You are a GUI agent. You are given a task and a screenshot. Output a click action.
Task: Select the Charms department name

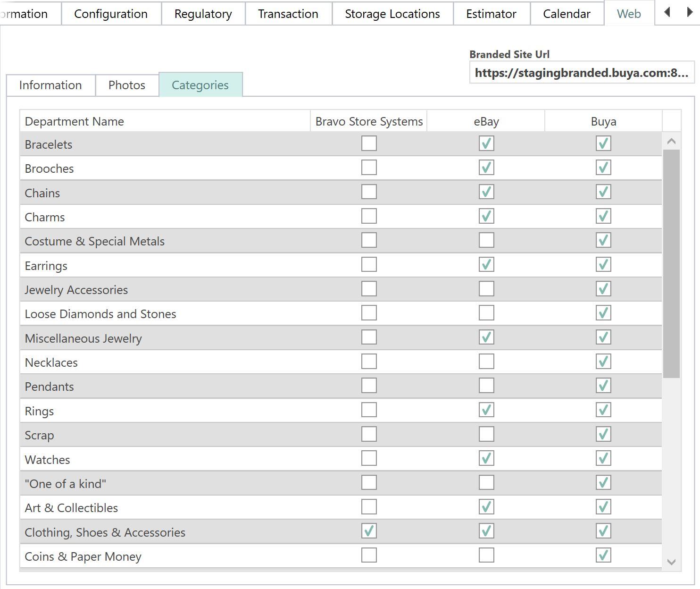click(x=45, y=217)
